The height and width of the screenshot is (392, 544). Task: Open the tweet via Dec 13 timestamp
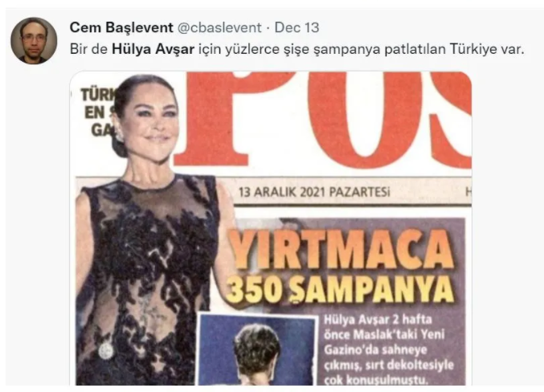coord(297,27)
